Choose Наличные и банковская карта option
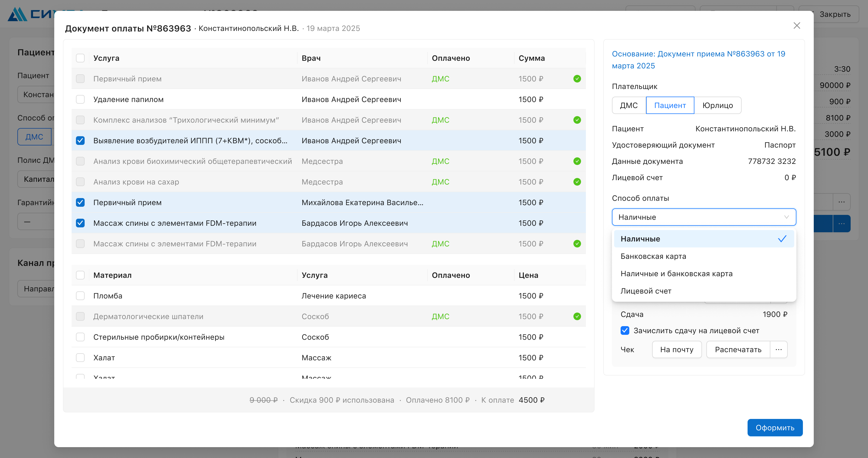 point(704,274)
